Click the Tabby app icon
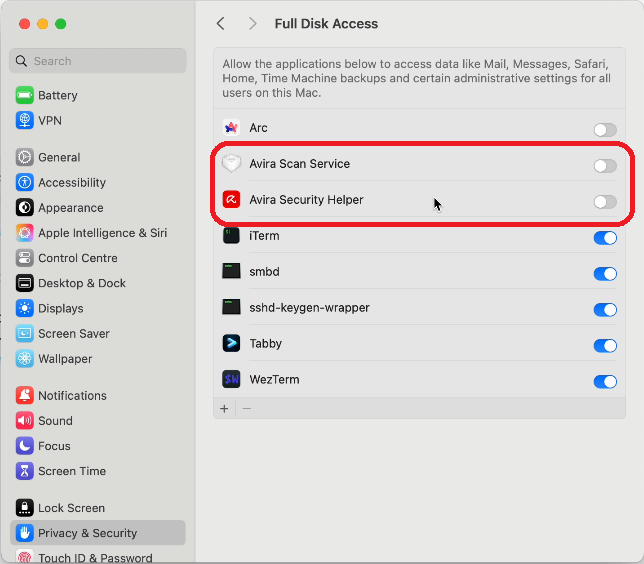 tap(231, 343)
